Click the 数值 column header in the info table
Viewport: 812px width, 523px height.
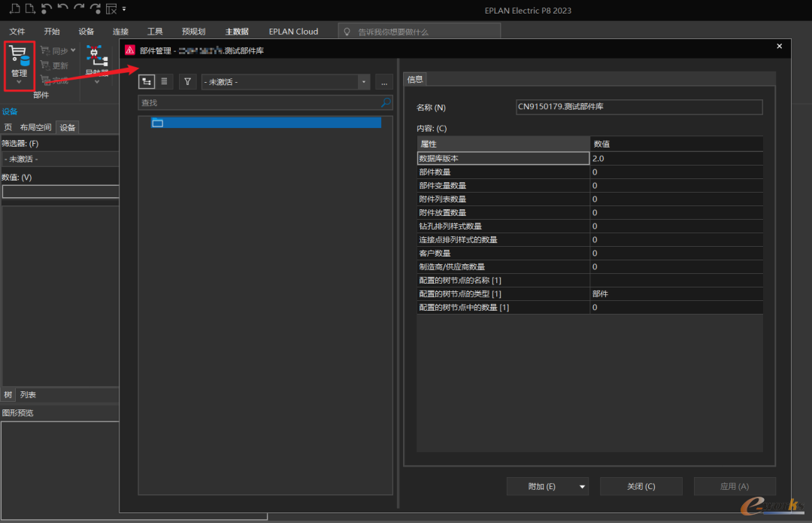point(677,144)
